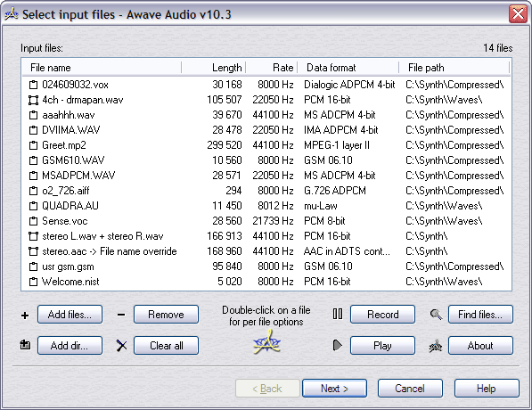Sort list by File path column header
532x410 pixels.
(454, 68)
